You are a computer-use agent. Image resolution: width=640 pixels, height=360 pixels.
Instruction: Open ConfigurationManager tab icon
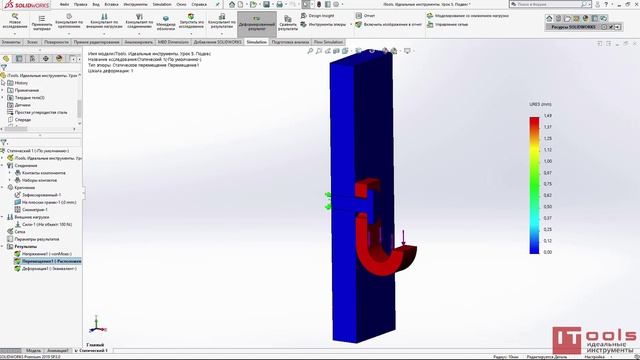pyautogui.click(x=32, y=59)
